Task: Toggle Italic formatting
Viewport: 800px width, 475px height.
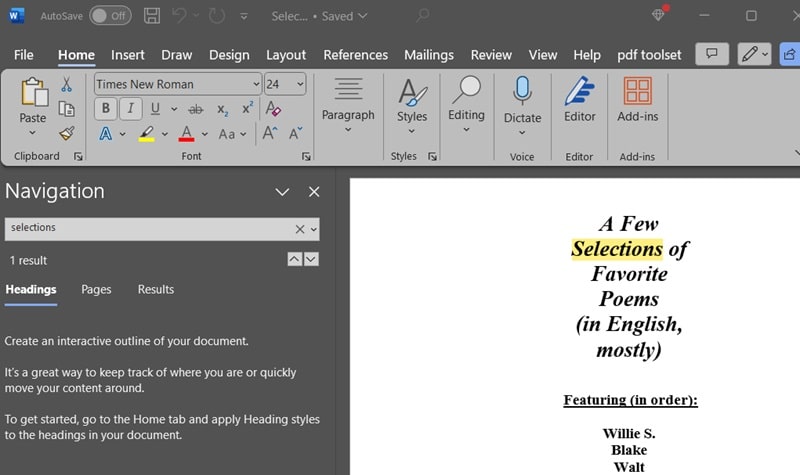Action: (131, 108)
